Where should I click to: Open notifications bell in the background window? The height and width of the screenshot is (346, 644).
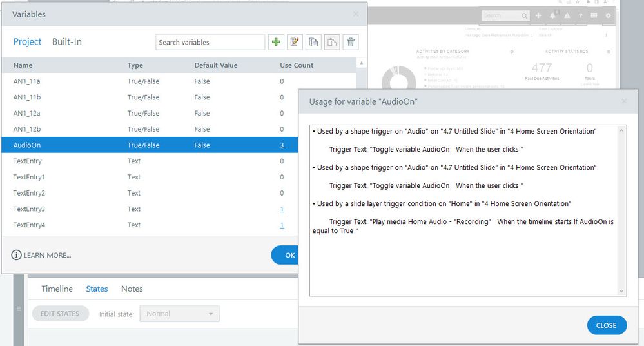553,15
